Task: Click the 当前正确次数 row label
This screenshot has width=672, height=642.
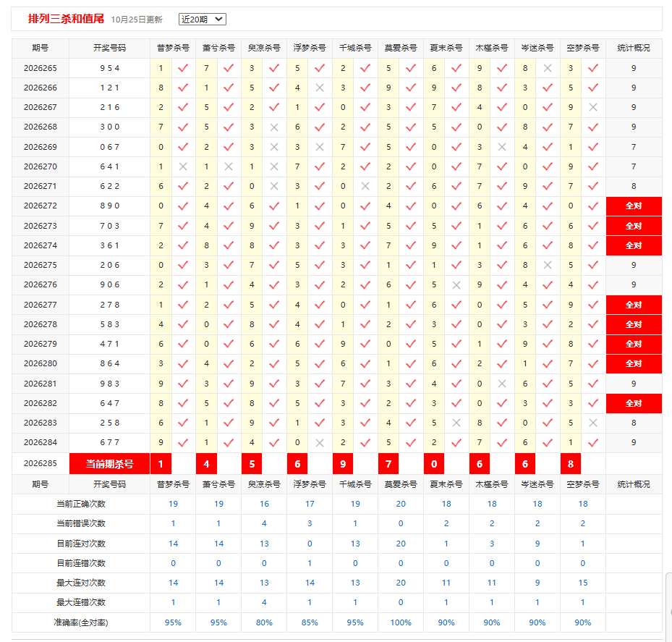Action: click(x=81, y=504)
